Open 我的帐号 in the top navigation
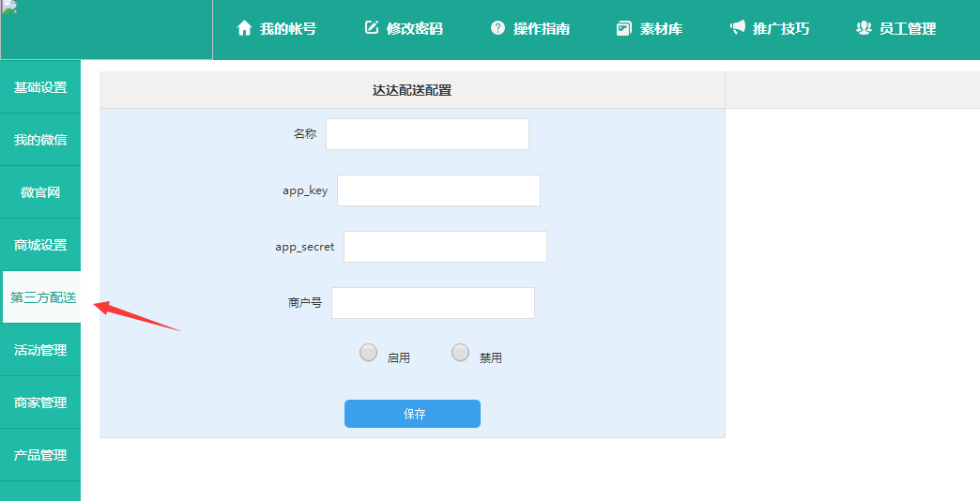 coord(288,29)
